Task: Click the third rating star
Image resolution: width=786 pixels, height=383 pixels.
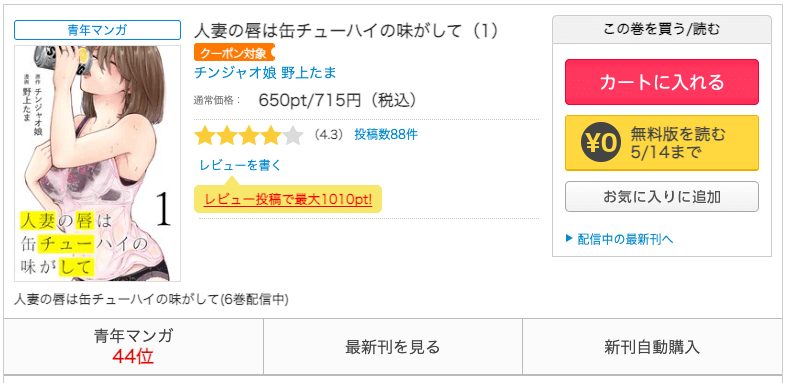Action: pos(249,135)
